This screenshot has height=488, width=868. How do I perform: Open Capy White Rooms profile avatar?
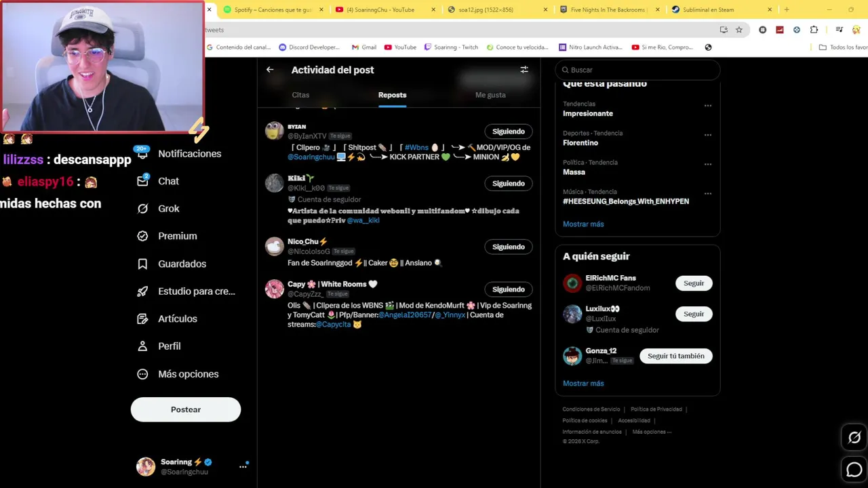(274, 289)
